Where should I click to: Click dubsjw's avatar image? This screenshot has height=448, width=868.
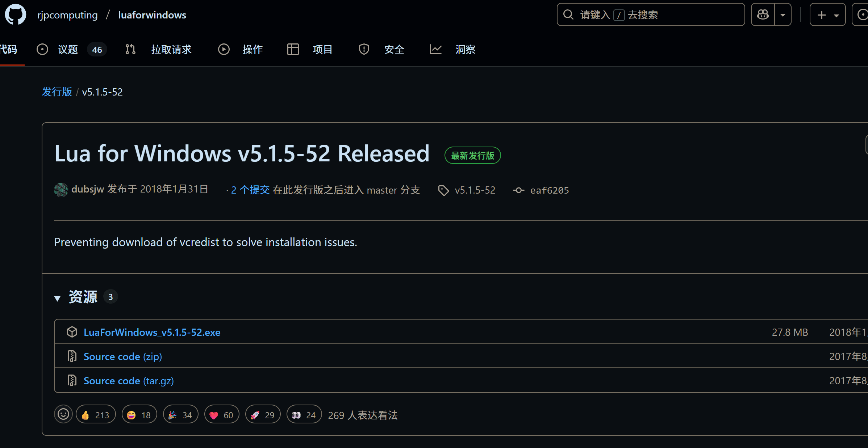61,190
